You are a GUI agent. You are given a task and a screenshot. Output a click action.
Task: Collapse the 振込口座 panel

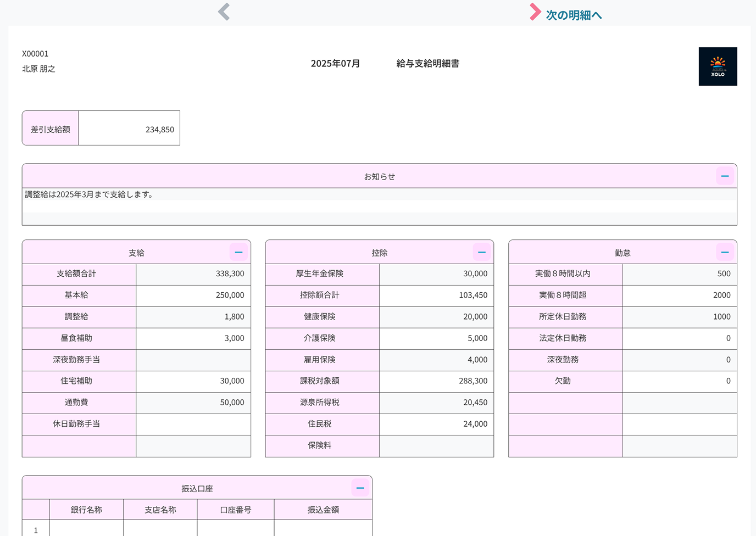pyautogui.click(x=360, y=488)
